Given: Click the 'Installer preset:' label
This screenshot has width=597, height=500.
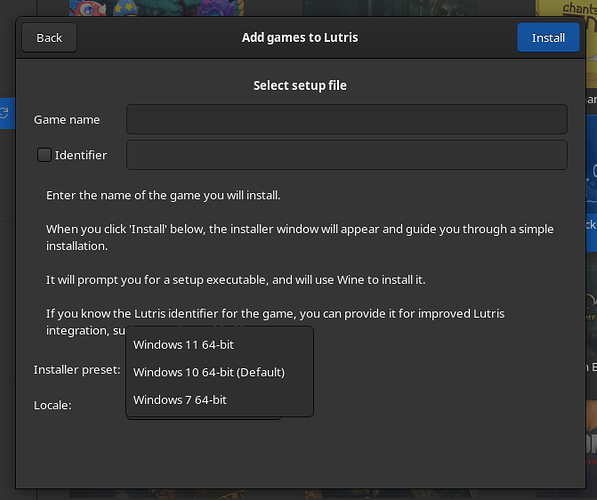Looking at the screenshot, I should click(77, 370).
